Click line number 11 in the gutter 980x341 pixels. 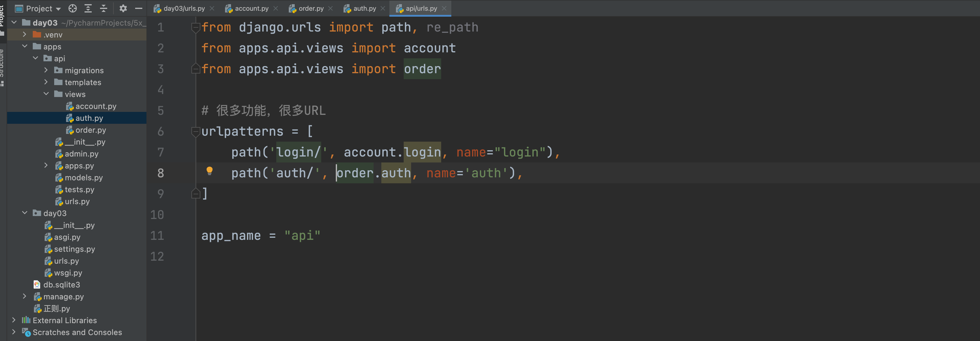click(x=157, y=236)
